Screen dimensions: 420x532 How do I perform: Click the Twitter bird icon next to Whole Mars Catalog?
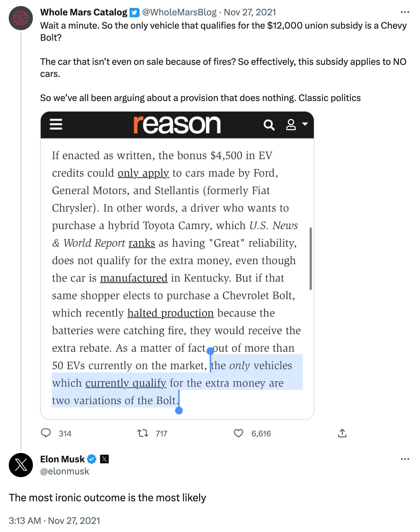[x=134, y=12]
